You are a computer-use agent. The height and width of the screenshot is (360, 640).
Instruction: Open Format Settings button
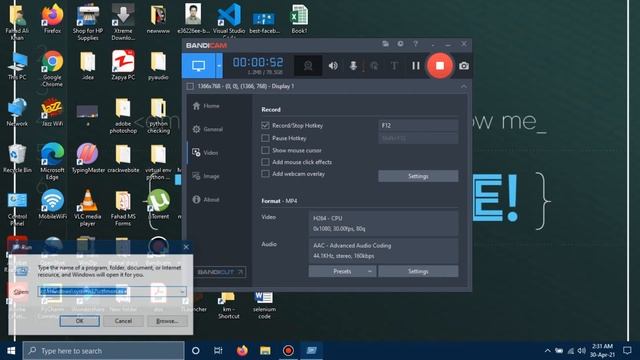(x=418, y=271)
